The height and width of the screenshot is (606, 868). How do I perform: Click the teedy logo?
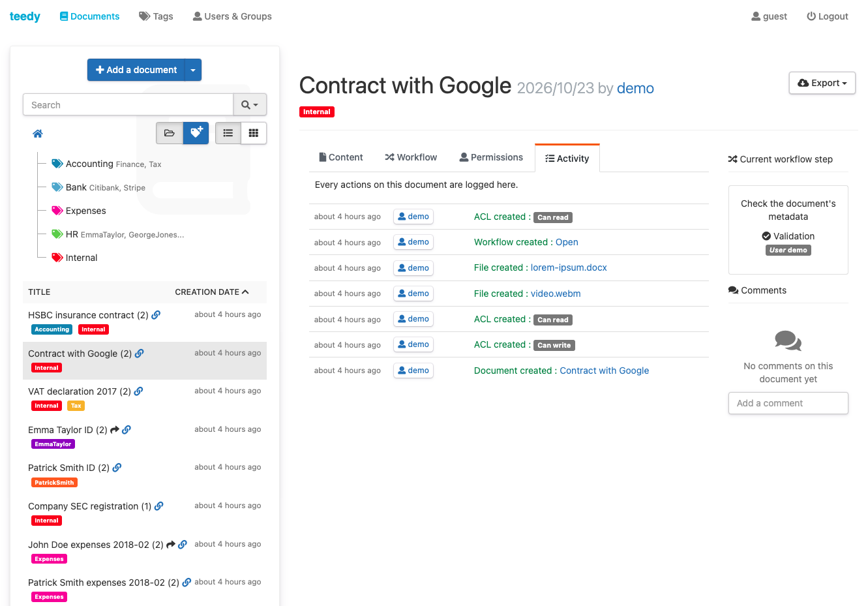click(25, 16)
